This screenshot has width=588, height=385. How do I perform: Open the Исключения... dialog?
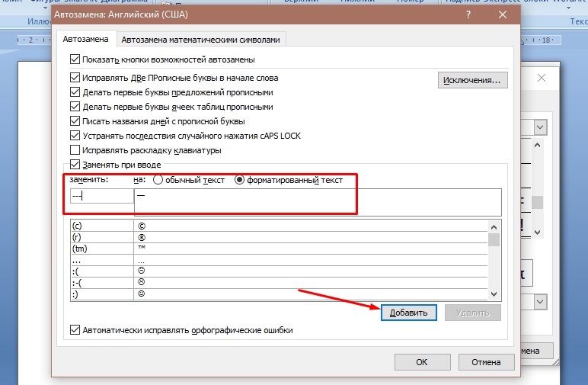472,80
